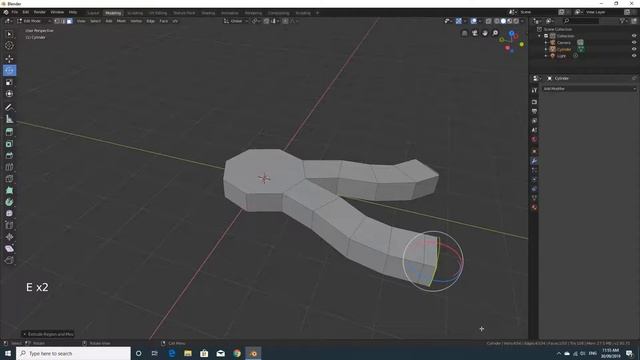Switch to solid viewport shading
The width and height of the screenshot is (640, 360).
(503, 21)
